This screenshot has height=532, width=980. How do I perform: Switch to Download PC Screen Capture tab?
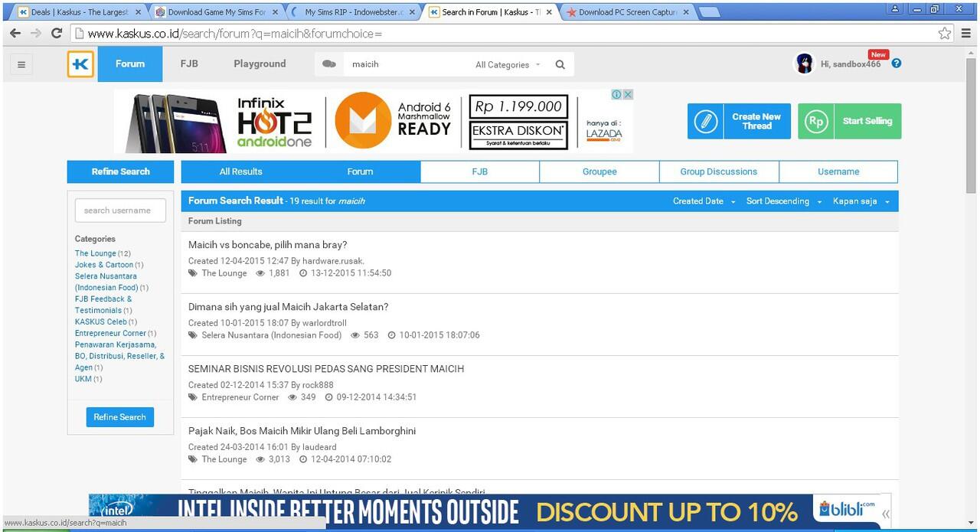628,12
